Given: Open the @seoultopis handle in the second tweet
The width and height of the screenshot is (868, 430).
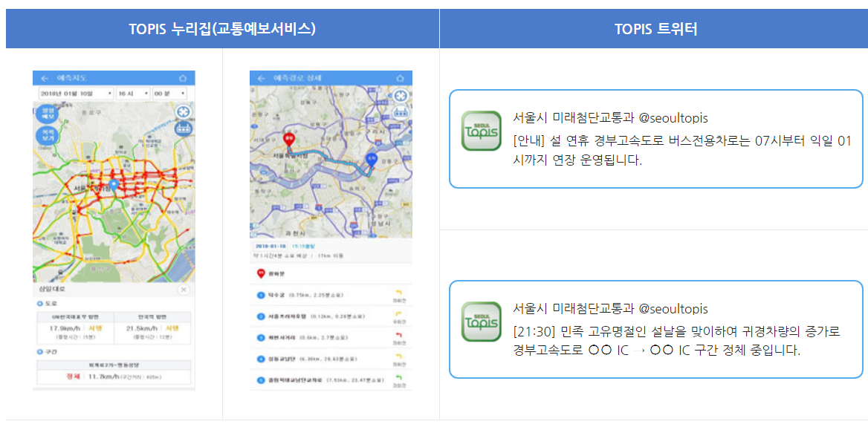Looking at the screenshot, I should 673,309.
